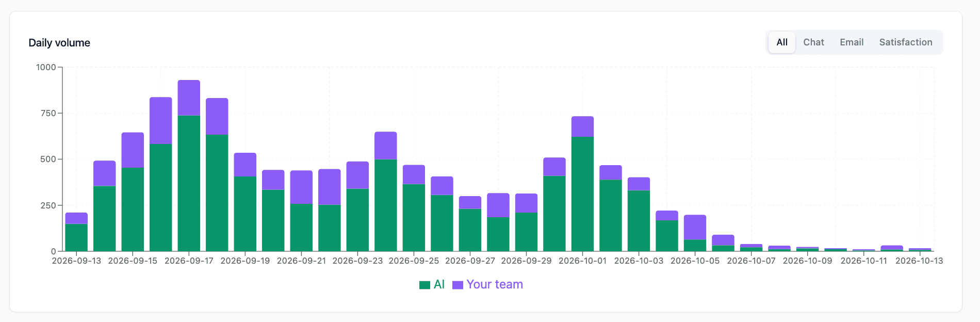Click the y-axis value 250
Screen dimensions: 980x322
click(48, 205)
